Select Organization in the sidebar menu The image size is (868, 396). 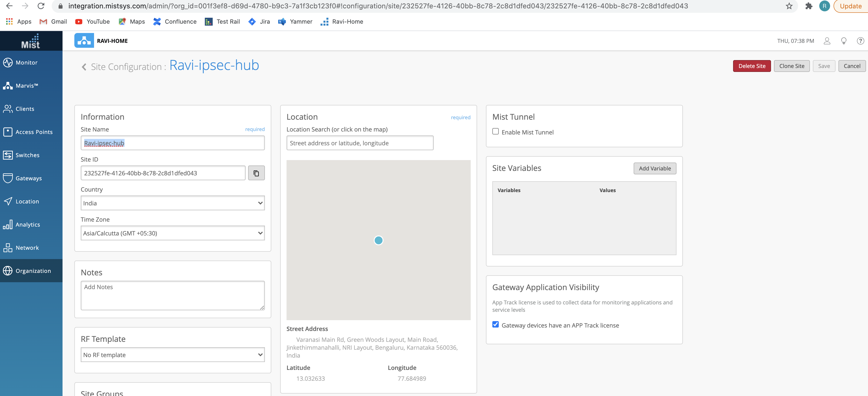click(x=33, y=271)
